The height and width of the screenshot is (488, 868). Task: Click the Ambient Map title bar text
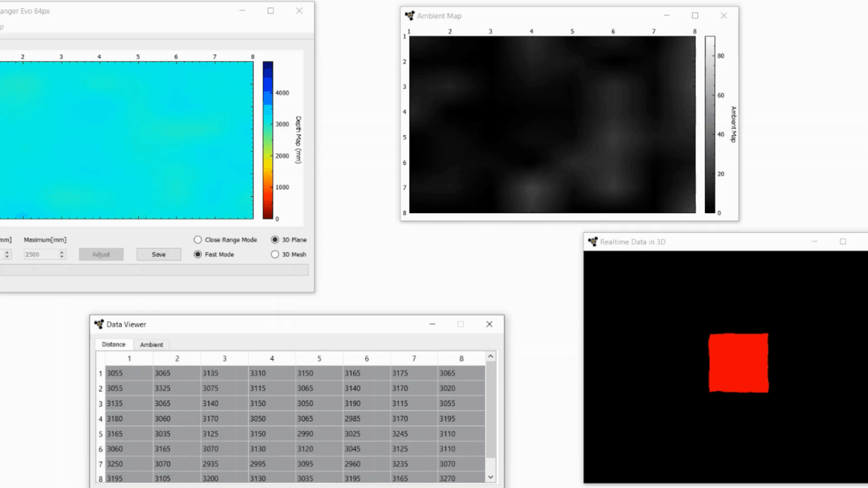(439, 16)
